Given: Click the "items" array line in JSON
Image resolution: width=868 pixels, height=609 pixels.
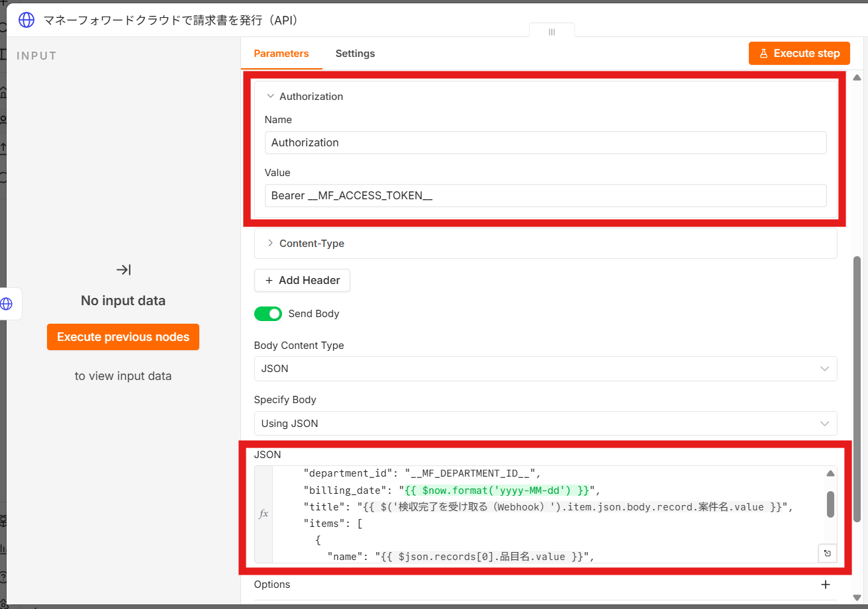Looking at the screenshot, I should click(x=332, y=524).
